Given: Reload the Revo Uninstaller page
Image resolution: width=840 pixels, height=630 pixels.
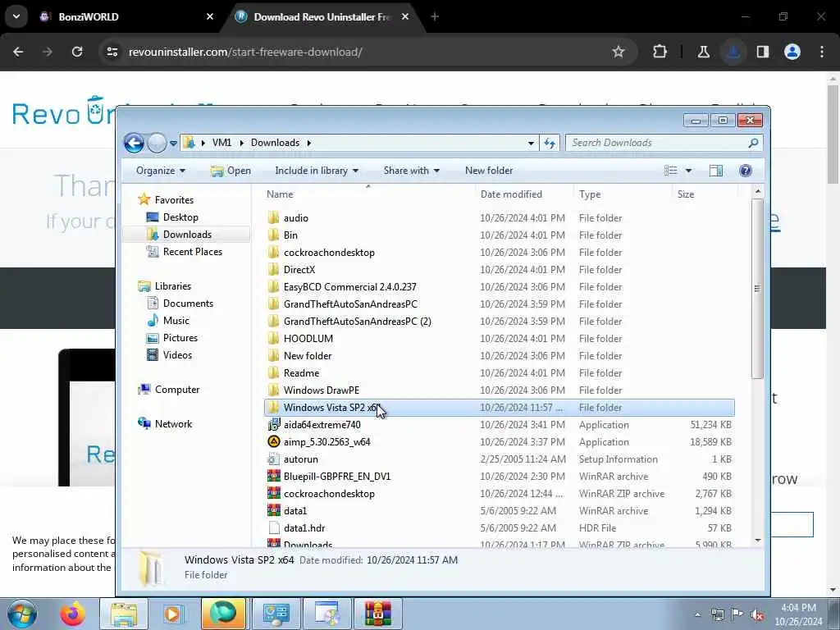Looking at the screenshot, I should click(x=77, y=52).
